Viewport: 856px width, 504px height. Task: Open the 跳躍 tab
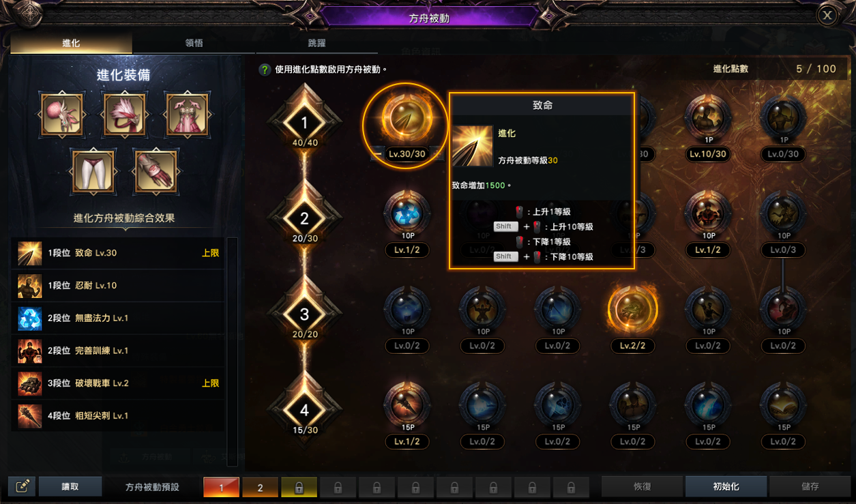316,43
